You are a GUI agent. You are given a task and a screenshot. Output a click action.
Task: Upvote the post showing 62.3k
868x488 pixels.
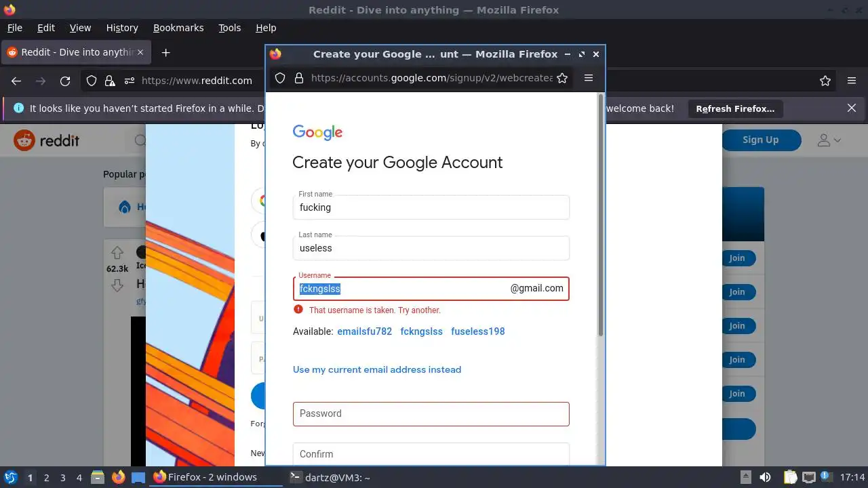(117, 253)
